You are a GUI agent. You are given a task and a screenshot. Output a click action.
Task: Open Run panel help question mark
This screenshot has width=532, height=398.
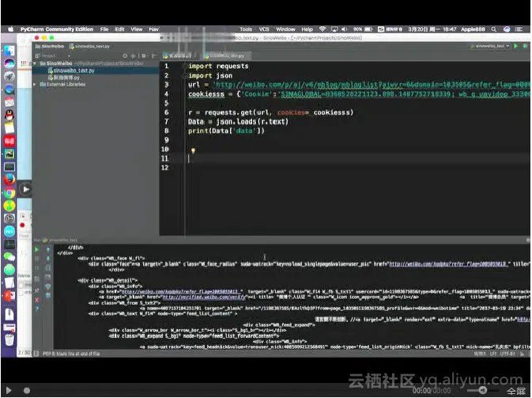(36, 309)
